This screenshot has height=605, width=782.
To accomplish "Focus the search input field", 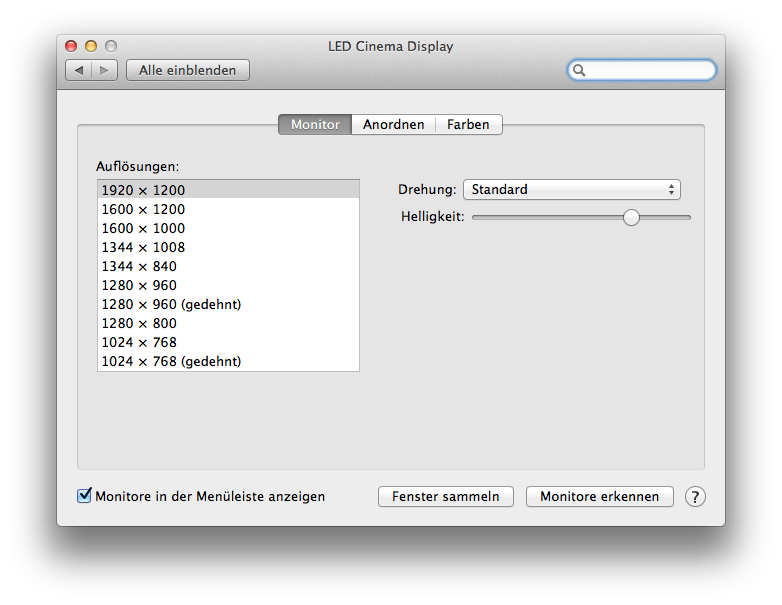I will tap(642, 70).
